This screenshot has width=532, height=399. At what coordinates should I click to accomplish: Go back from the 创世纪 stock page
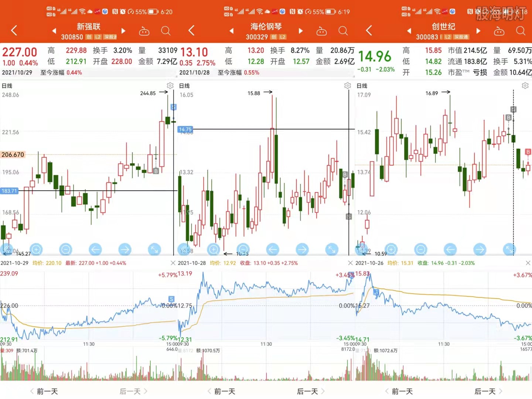tap(369, 30)
